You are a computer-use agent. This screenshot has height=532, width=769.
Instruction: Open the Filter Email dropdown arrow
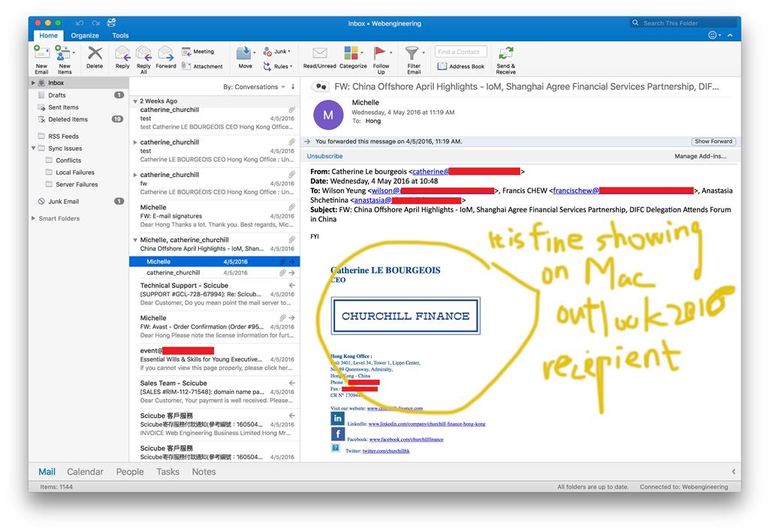point(424,53)
